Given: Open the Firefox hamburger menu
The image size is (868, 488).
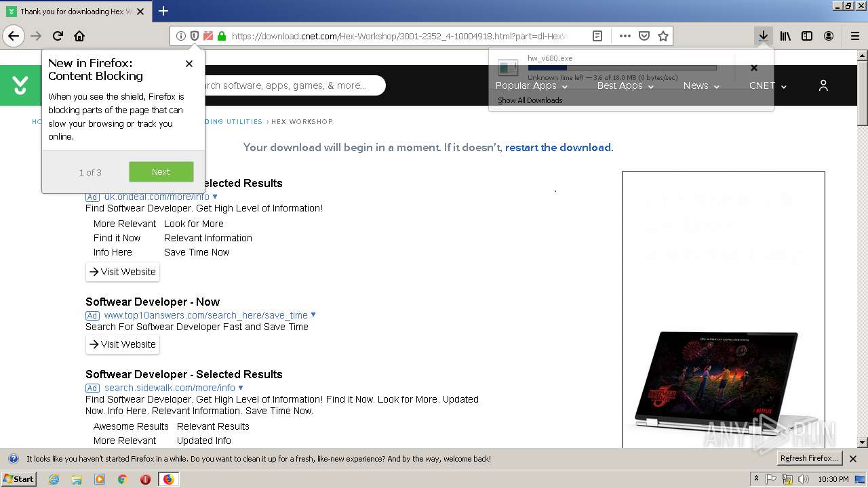Looking at the screenshot, I should pos(855,36).
